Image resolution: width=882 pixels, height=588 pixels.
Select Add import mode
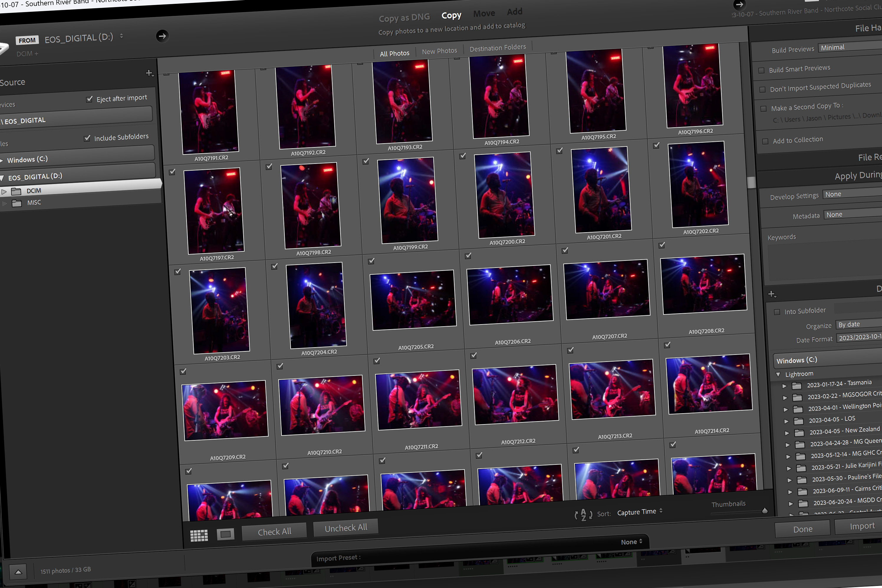[x=514, y=11]
